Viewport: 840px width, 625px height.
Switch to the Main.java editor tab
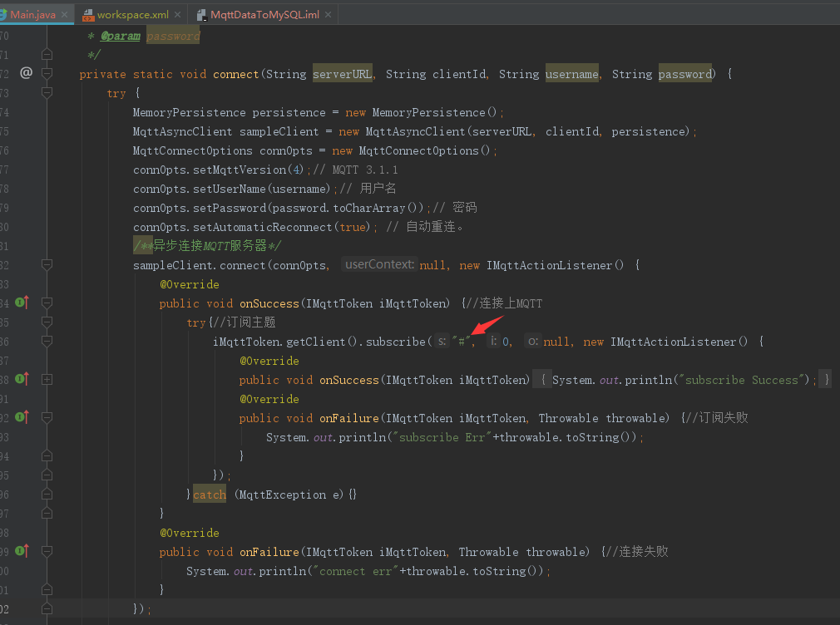32,14
